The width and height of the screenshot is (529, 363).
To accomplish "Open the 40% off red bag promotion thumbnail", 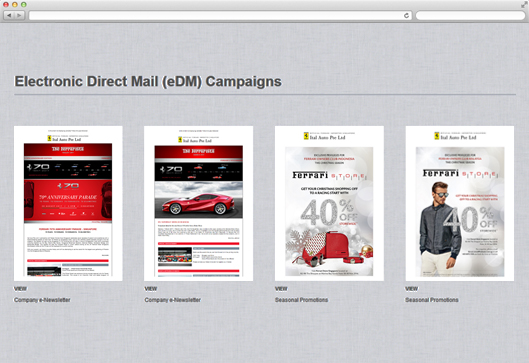I will point(329,203).
